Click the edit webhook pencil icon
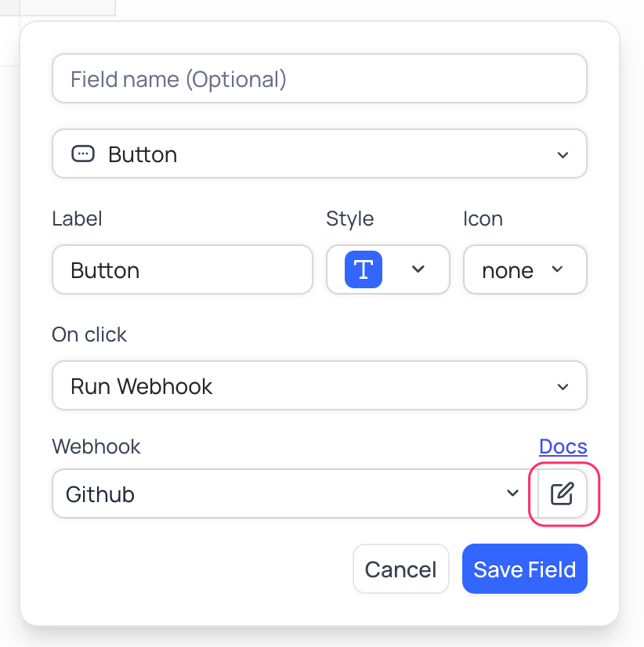The height and width of the screenshot is (647, 644). pyautogui.click(x=563, y=493)
